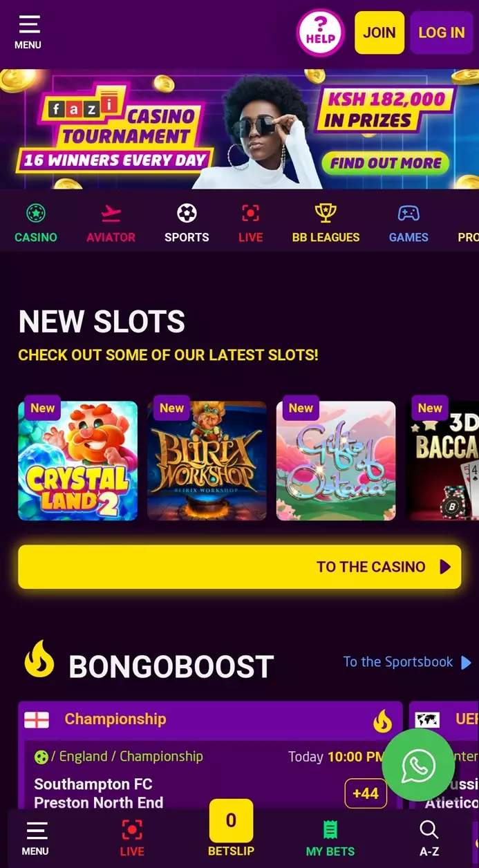Tap the A-Z search icon in bottom bar

tap(429, 839)
